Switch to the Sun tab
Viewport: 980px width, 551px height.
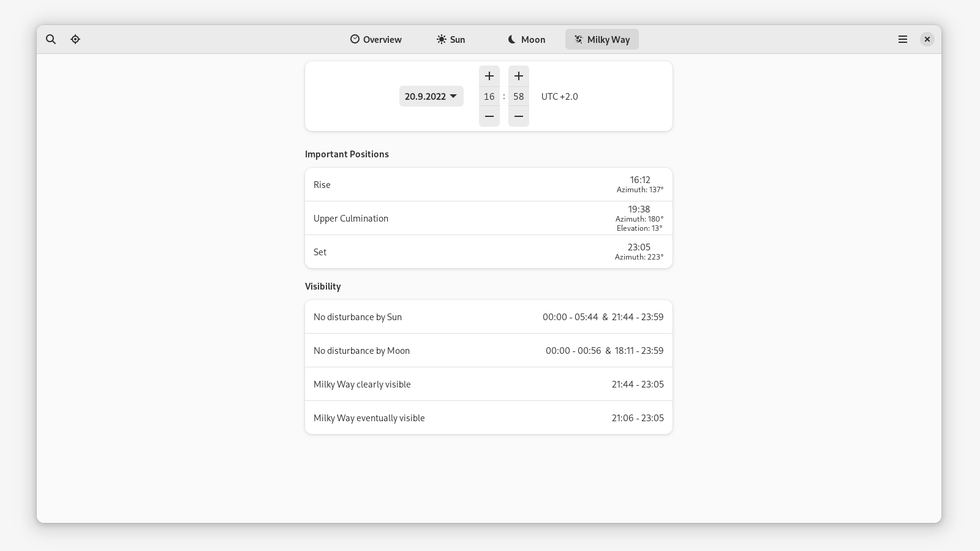(x=451, y=39)
